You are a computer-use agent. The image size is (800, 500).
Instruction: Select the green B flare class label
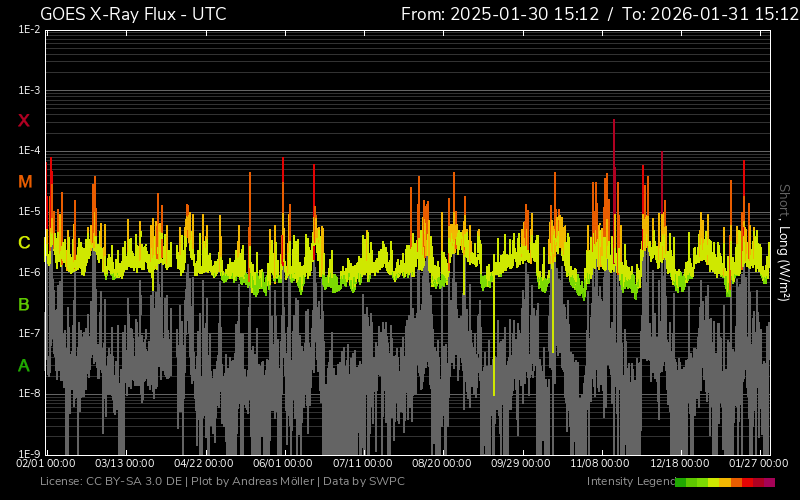click(24, 304)
